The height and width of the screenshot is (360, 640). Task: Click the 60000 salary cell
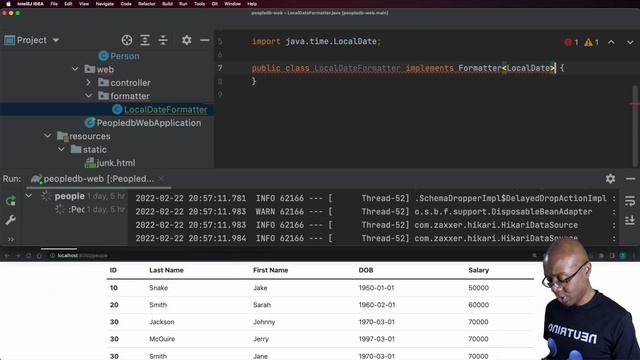tap(478, 305)
